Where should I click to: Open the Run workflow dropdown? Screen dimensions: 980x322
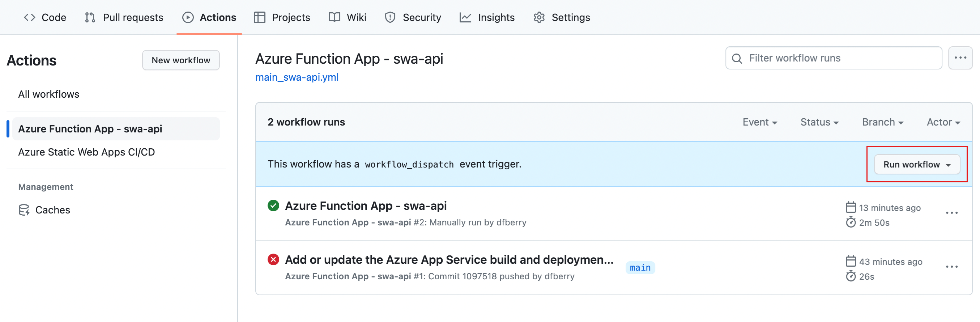[x=917, y=164]
